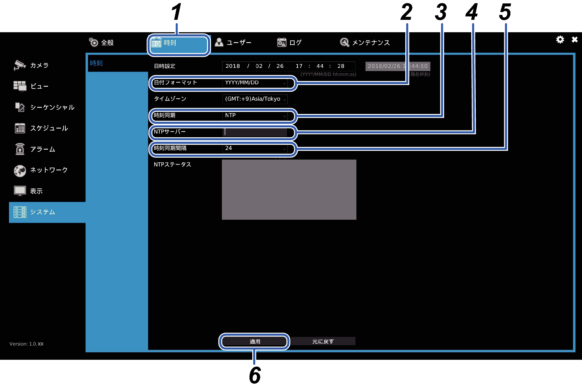The height and width of the screenshot is (392, 582).
Task: Click the 現在時刻 current time display
Action: [x=398, y=66]
